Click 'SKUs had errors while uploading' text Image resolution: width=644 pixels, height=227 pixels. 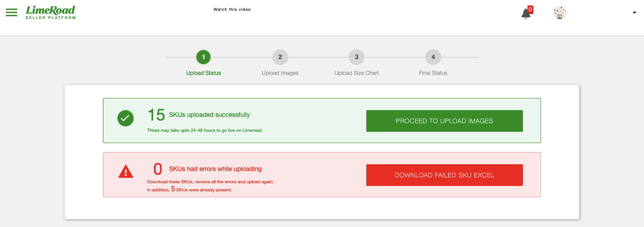tap(215, 169)
